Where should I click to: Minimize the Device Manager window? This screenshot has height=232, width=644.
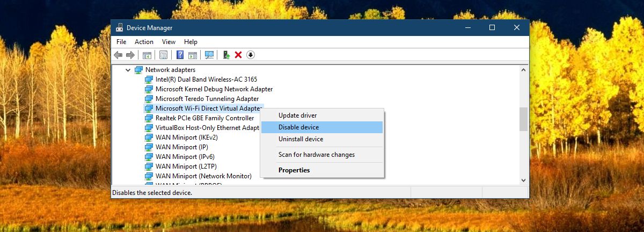[x=467, y=28]
